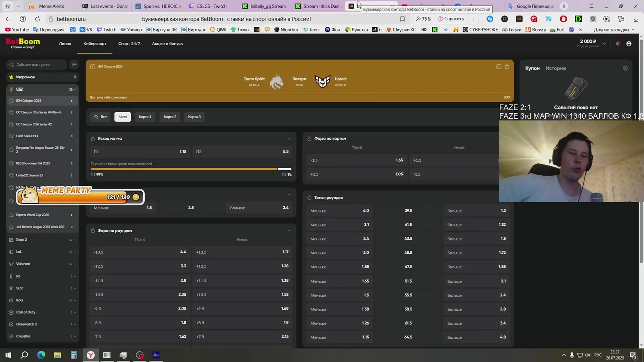Click Heroic team logo
The width and height of the screenshot is (644, 362).
coord(323,81)
